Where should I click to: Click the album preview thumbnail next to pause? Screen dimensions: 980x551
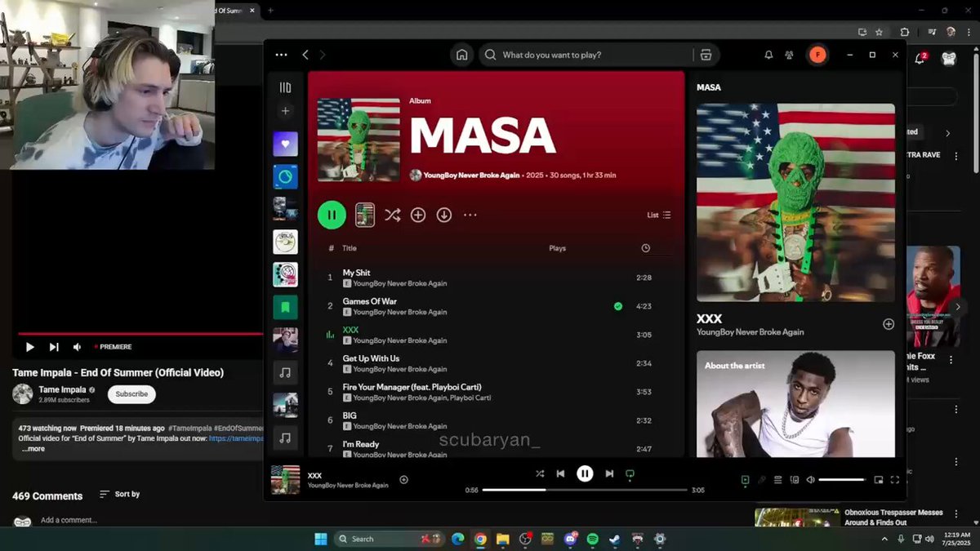pyautogui.click(x=365, y=215)
